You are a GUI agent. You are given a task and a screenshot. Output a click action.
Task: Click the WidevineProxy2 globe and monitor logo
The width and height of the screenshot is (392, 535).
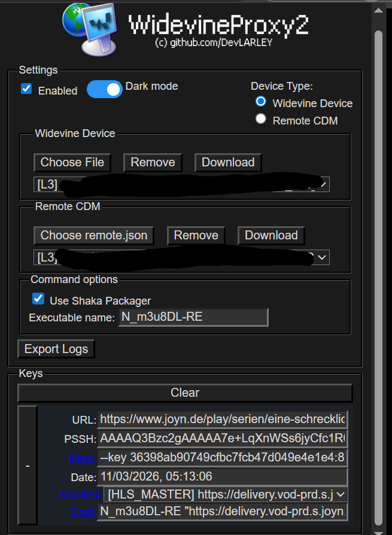(x=90, y=30)
